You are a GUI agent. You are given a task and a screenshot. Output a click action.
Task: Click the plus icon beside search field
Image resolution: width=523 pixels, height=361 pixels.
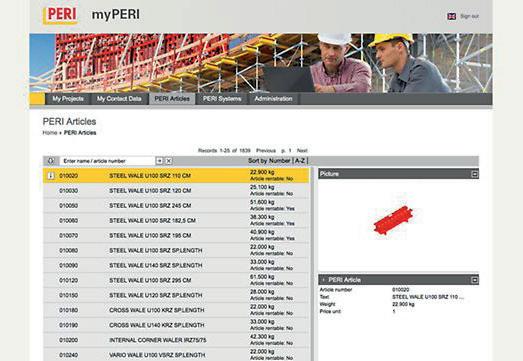(x=159, y=161)
